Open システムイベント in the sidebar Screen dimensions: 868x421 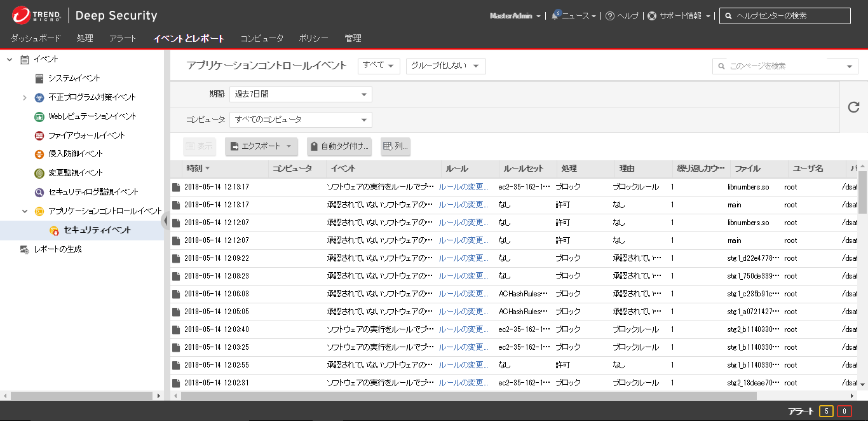[x=74, y=78]
